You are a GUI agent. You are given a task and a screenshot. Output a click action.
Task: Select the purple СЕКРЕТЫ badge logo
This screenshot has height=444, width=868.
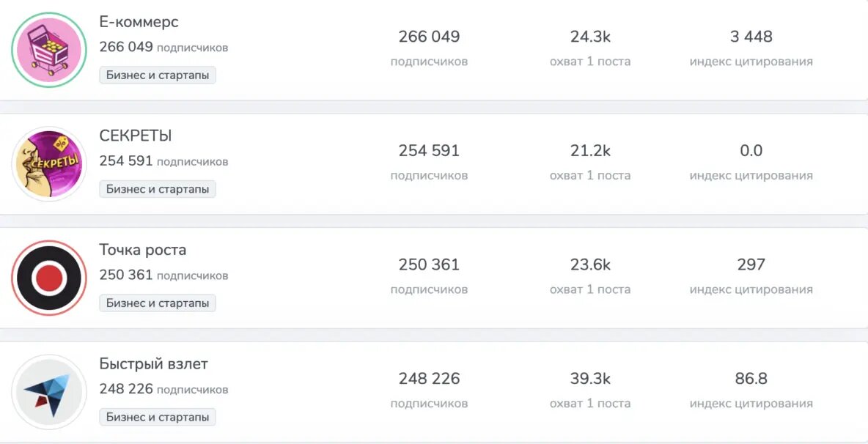tap(48, 163)
